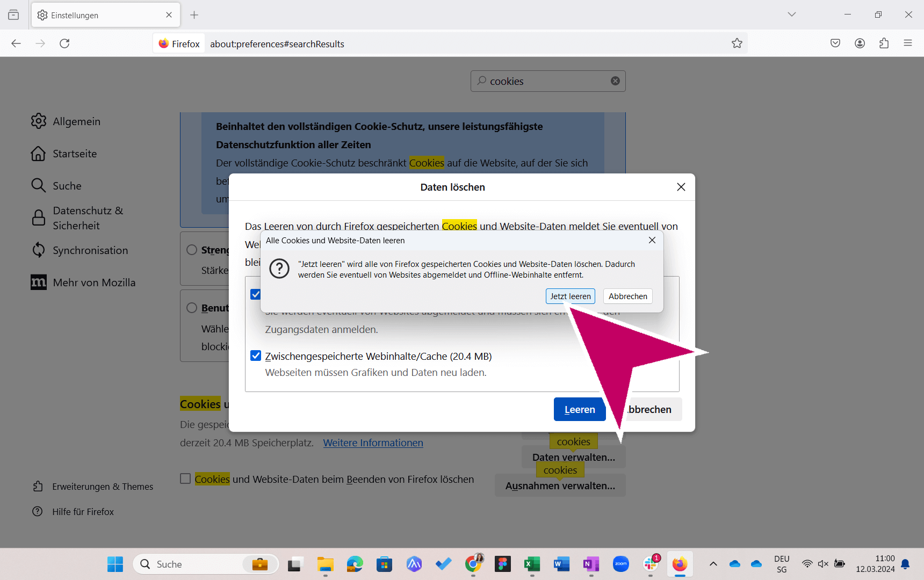Clear the cookies search field
Screen dimensions: 924x580
pos(615,81)
